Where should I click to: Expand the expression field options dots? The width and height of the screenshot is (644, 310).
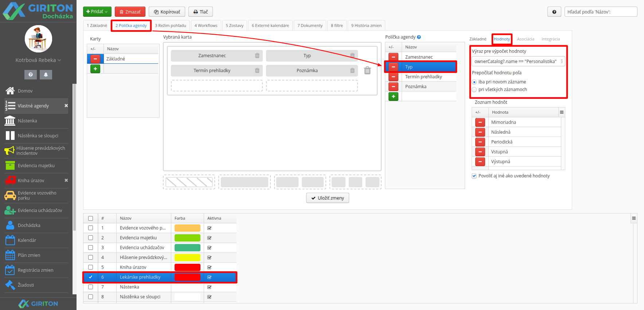[562, 61]
